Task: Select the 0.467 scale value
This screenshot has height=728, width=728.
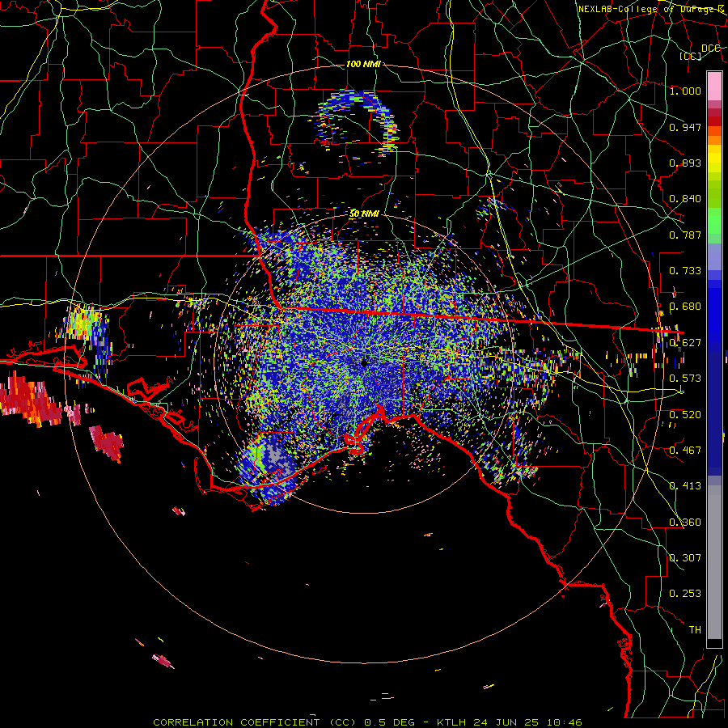Action: [x=685, y=451]
